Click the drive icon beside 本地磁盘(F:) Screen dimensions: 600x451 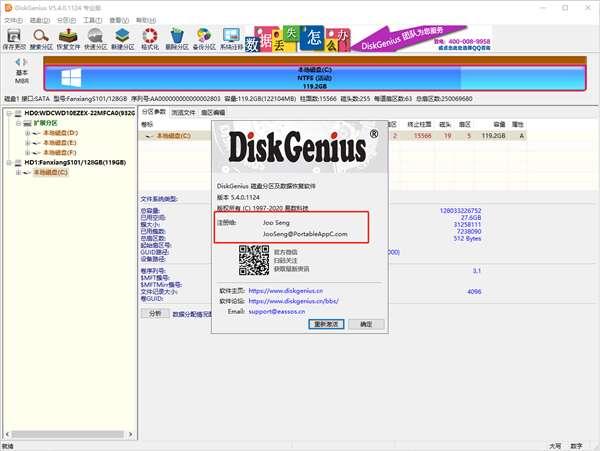pos(36,153)
